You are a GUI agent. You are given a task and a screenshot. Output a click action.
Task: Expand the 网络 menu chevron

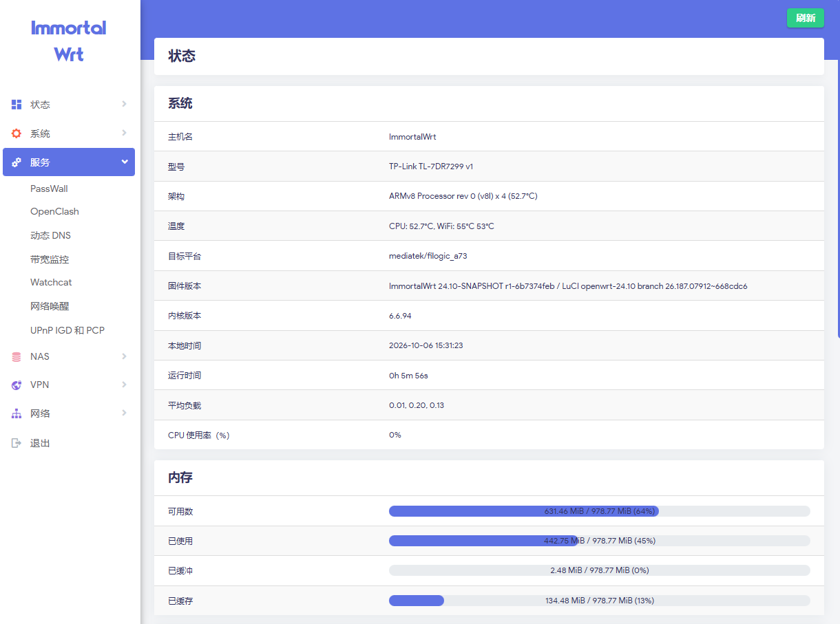124,413
